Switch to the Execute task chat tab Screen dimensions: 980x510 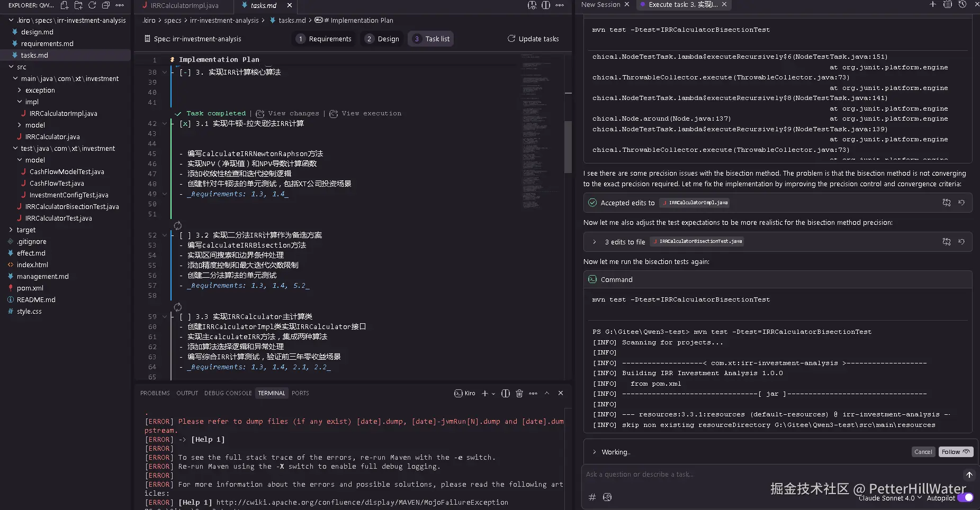click(x=683, y=4)
